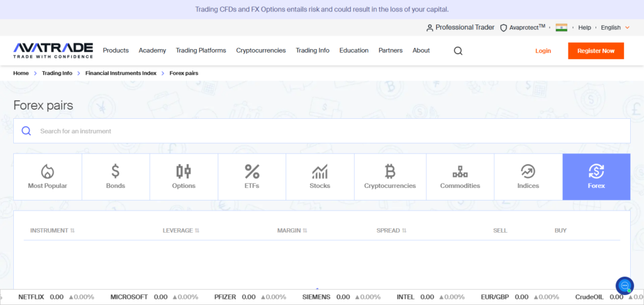This screenshot has height=305, width=644.
Task: Click the India flag country selector
Action: point(561,28)
